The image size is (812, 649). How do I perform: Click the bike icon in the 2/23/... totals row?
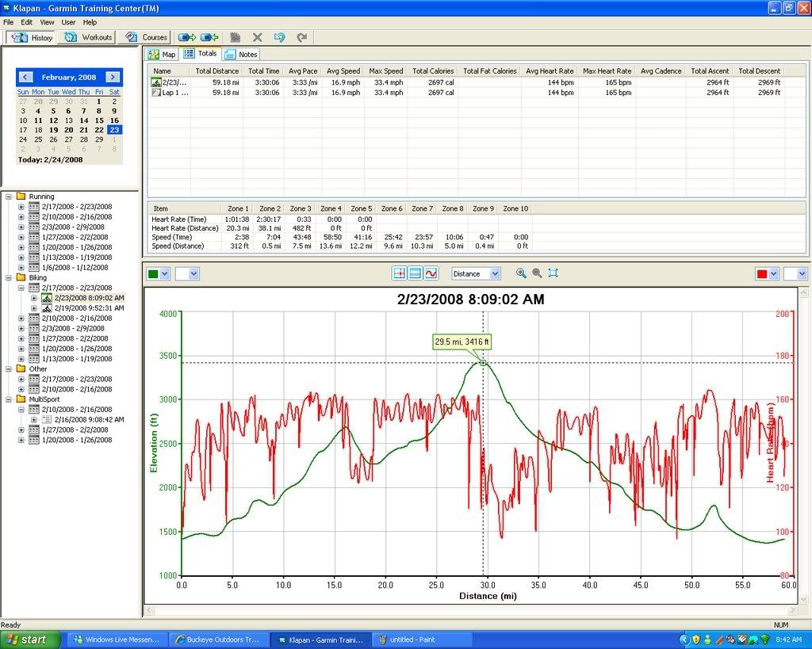pyautogui.click(x=156, y=82)
